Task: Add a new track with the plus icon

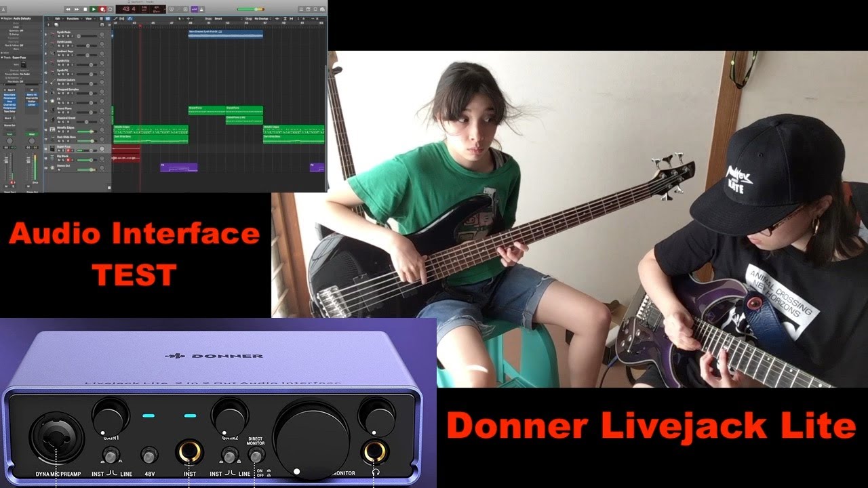Action: click(48, 26)
